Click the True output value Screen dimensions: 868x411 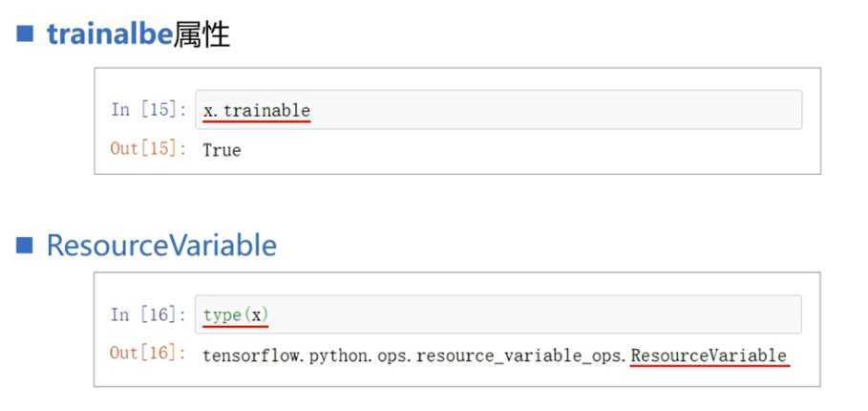tap(222, 150)
